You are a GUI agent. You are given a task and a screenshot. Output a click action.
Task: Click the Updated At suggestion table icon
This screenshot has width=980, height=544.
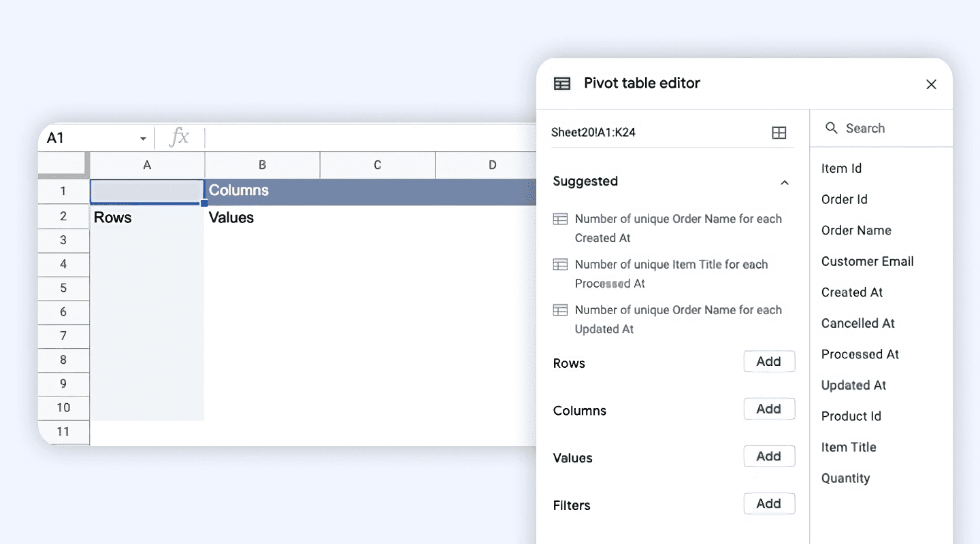point(560,310)
